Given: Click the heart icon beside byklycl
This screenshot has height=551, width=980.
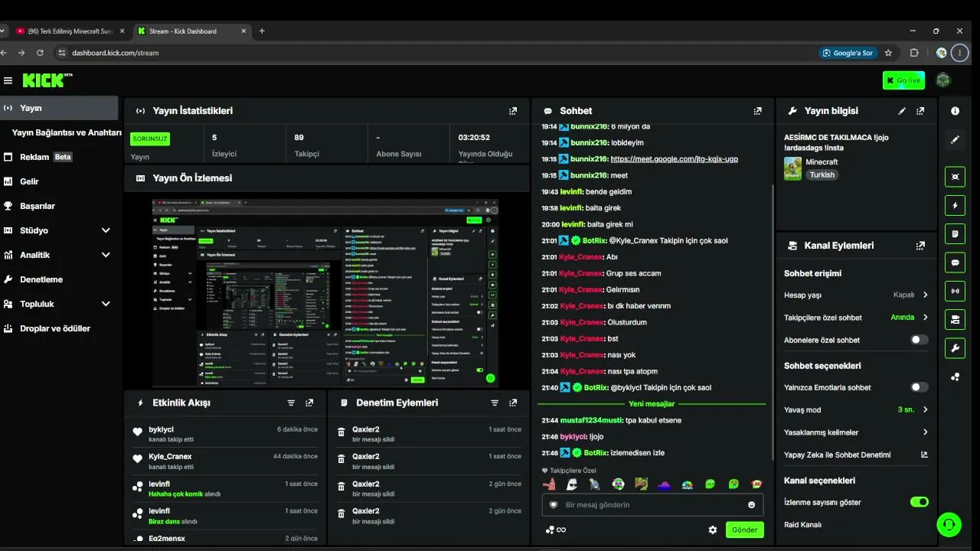Looking at the screenshot, I should point(138,433).
